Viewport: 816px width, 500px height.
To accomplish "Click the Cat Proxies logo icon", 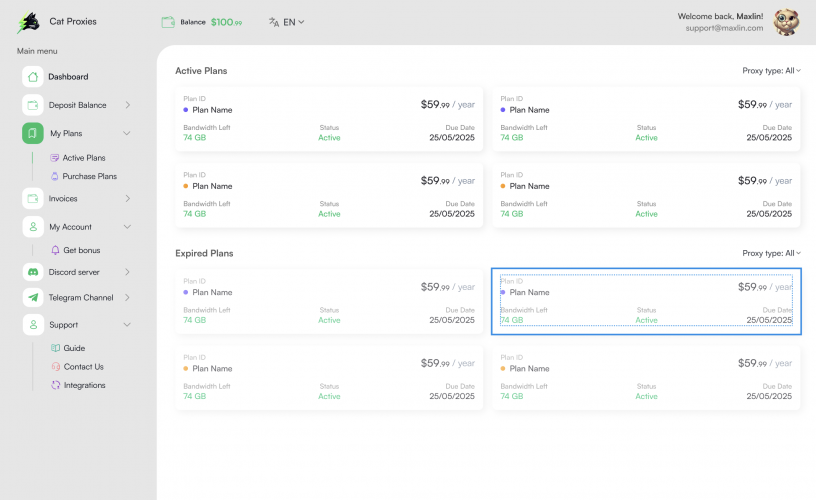I will [x=29, y=22].
